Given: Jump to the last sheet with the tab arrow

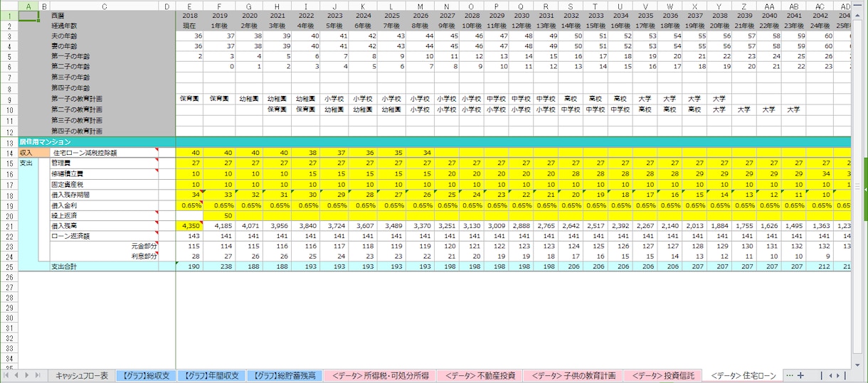Looking at the screenshot, I should pos(38,375).
